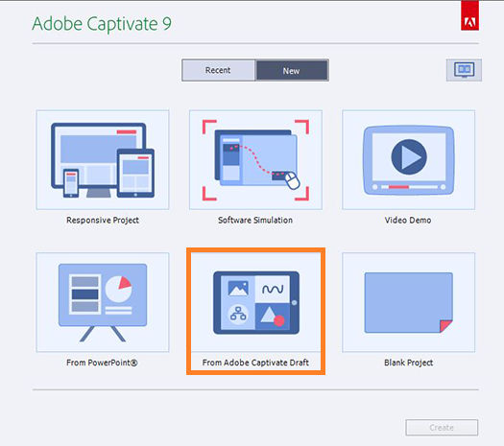Switch to the New tab
Image resolution: width=504 pixels, height=446 pixels.
click(292, 70)
